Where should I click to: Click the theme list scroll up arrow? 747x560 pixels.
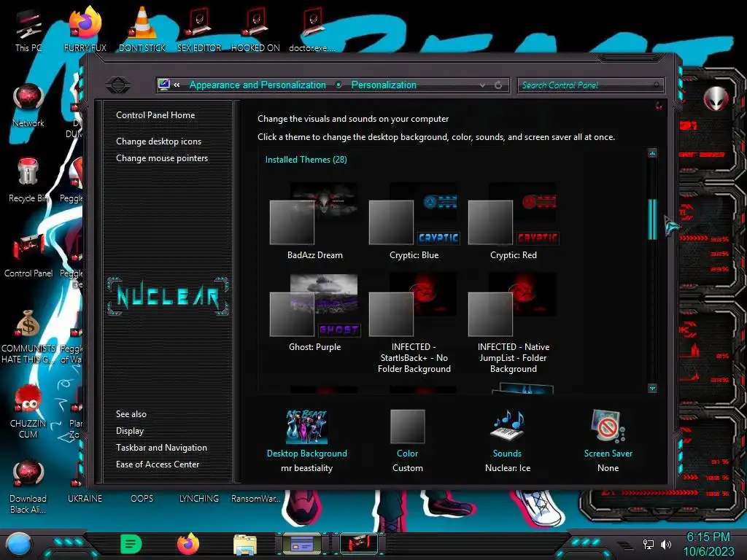(652, 153)
